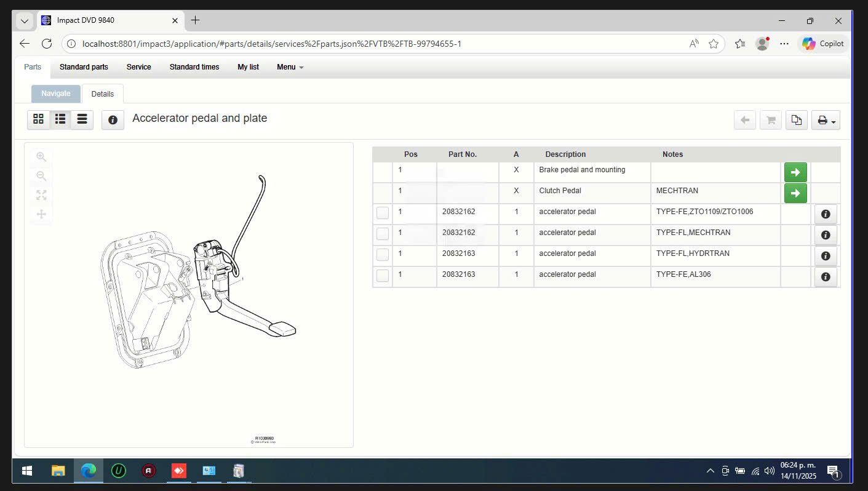
Task: Open File Explorer from the taskbar
Action: coord(58,471)
